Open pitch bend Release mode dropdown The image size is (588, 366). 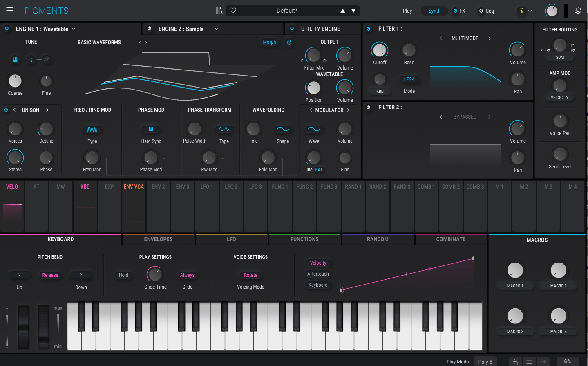point(50,275)
